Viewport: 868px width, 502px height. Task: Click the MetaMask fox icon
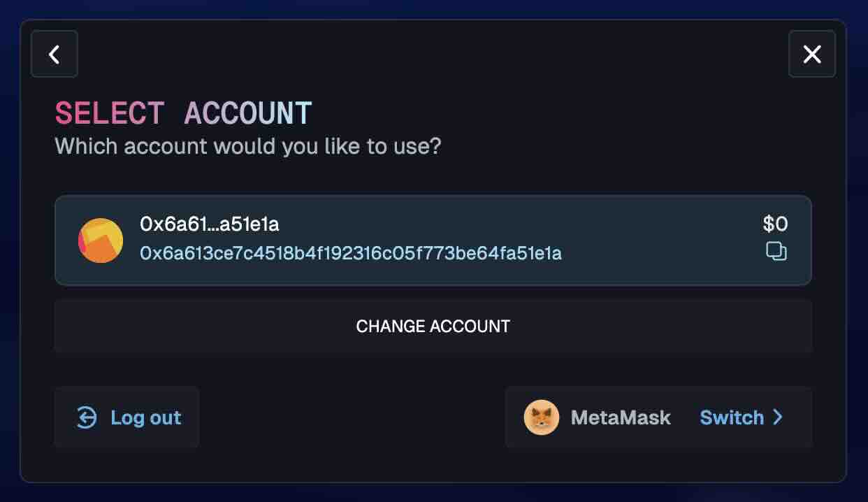[x=542, y=417]
